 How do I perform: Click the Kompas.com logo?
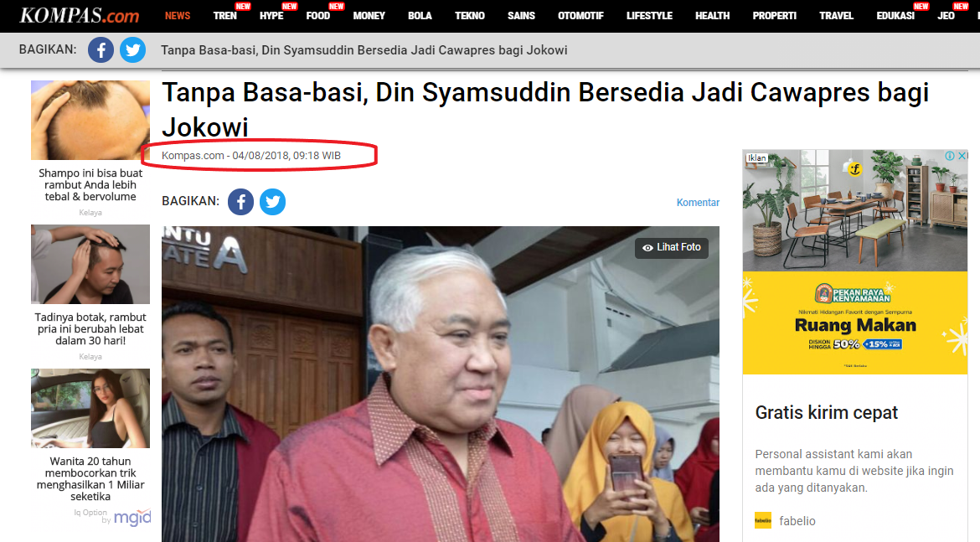[79, 15]
